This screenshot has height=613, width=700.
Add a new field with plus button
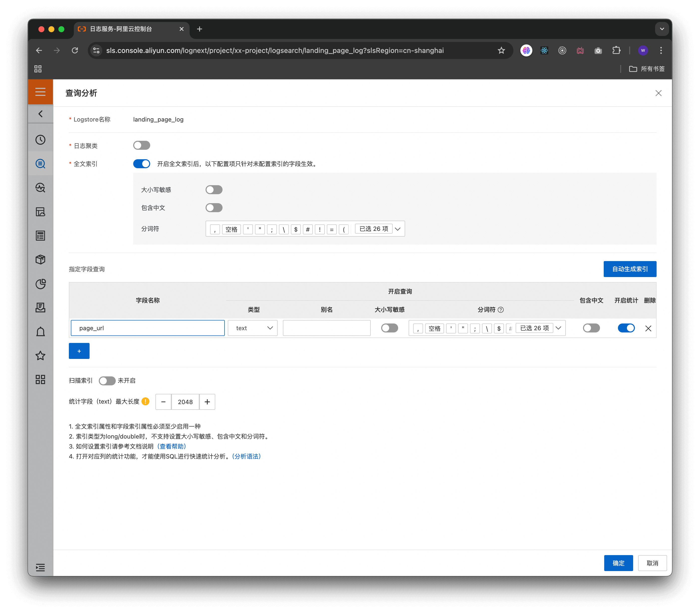coord(79,351)
